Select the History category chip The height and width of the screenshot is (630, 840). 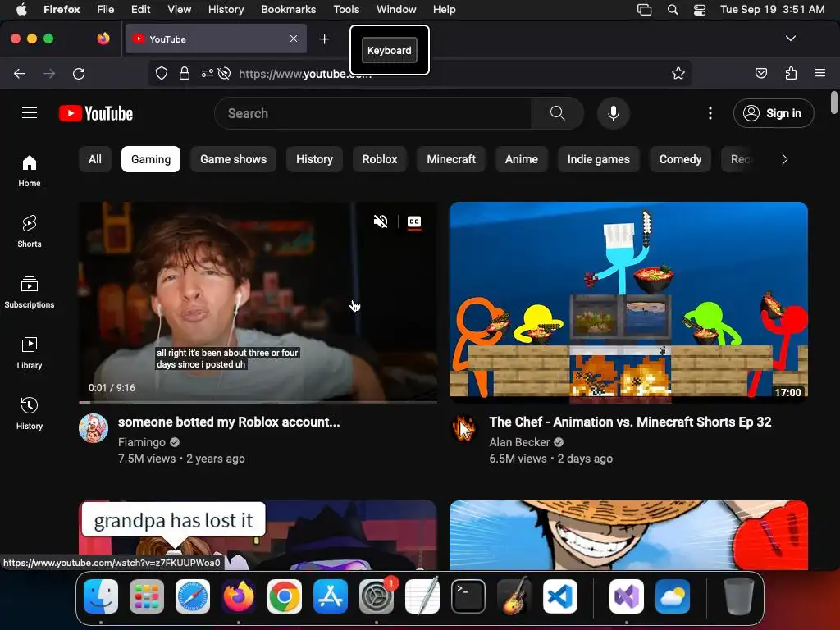click(314, 159)
